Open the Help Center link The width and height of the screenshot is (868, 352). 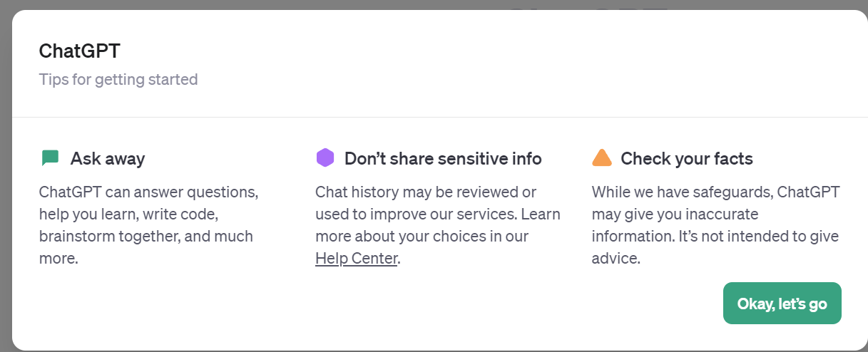pos(356,258)
